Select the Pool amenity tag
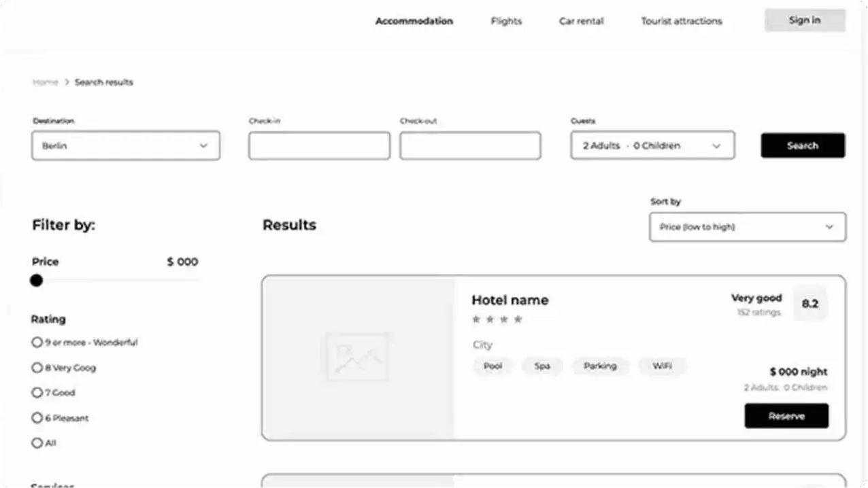 (493, 366)
